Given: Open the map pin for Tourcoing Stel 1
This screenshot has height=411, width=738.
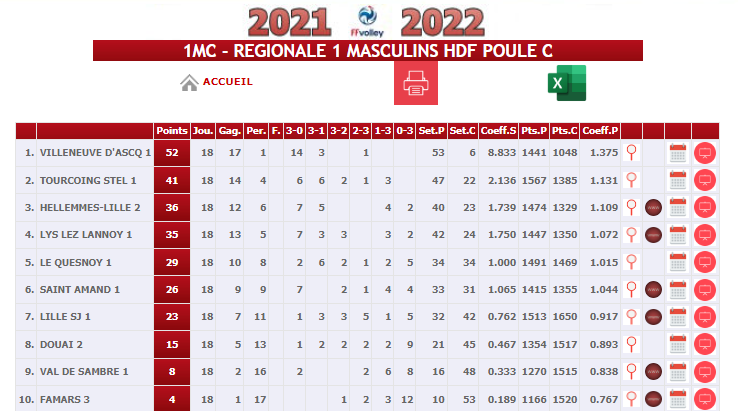Looking at the screenshot, I should click(632, 180).
